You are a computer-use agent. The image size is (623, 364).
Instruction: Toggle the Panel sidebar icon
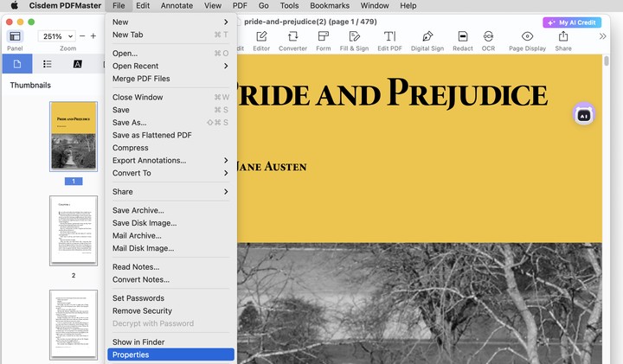[15, 36]
